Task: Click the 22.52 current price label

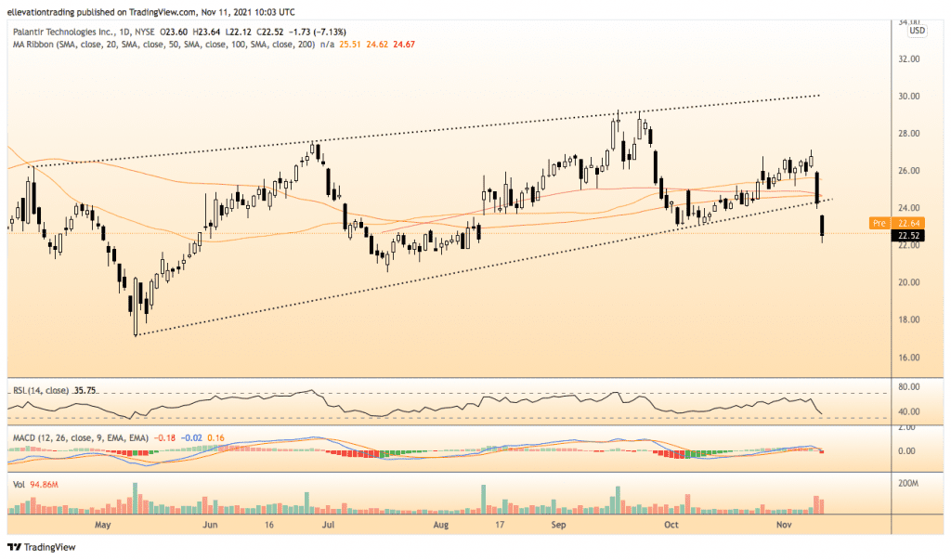Action: [x=908, y=235]
